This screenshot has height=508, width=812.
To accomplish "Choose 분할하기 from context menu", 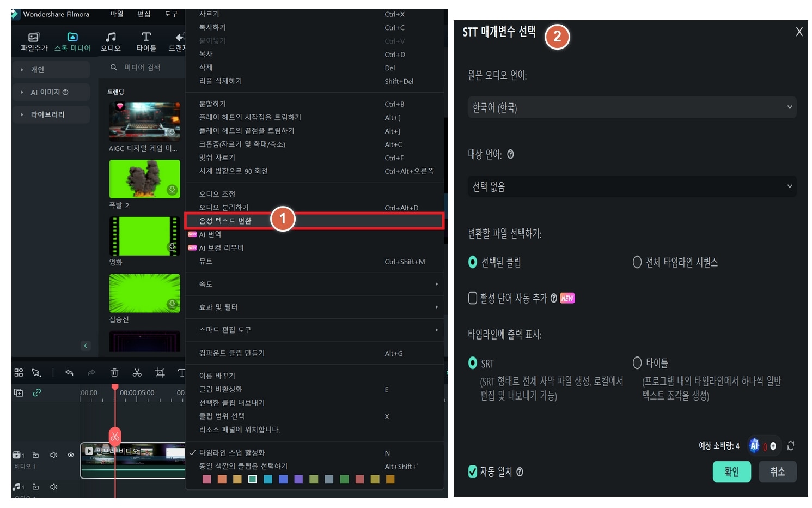I will [x=315, y=104].
